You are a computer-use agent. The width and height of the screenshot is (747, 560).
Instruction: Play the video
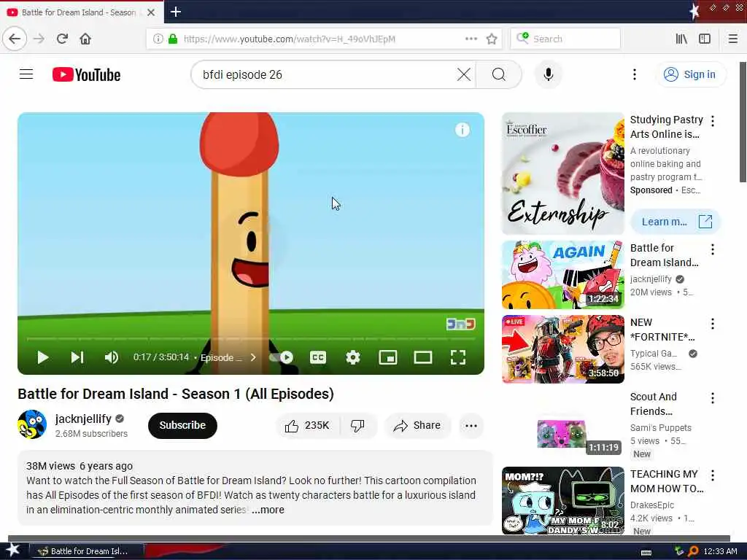click(x=43, y=357)
